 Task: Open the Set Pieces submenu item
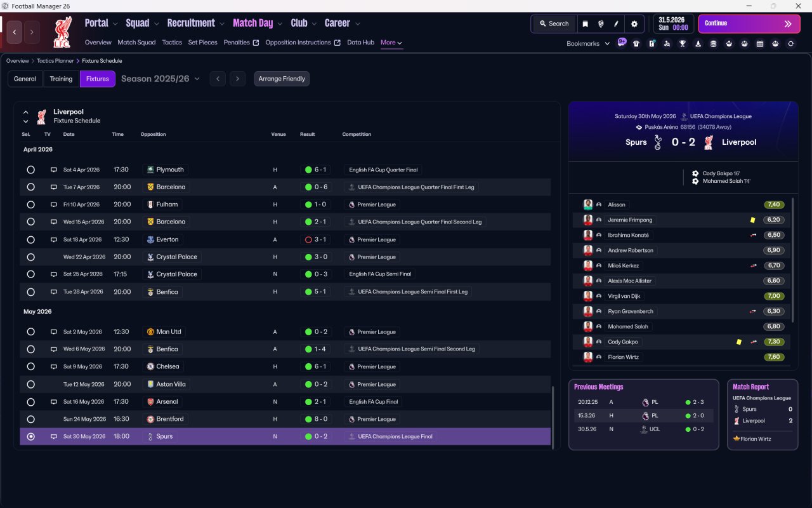(x=203, y=43)
